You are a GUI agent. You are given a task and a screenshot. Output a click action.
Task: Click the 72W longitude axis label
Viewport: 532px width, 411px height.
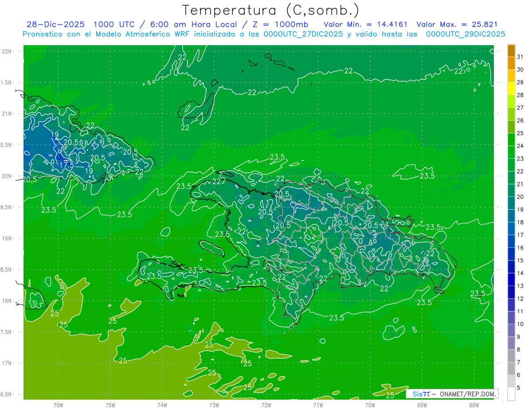point(266,405)
